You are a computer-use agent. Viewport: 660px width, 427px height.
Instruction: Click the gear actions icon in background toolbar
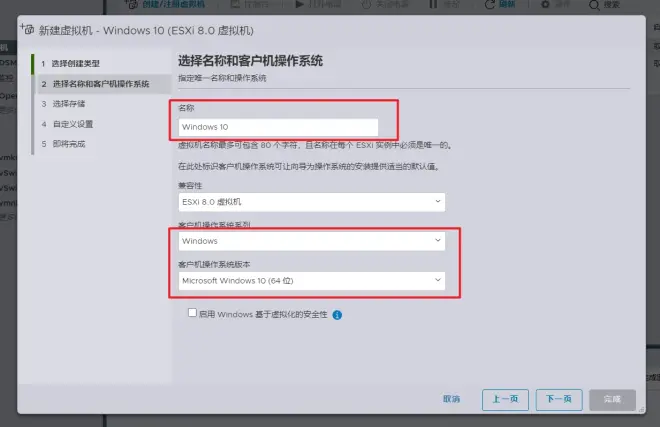tap(545, 5)
